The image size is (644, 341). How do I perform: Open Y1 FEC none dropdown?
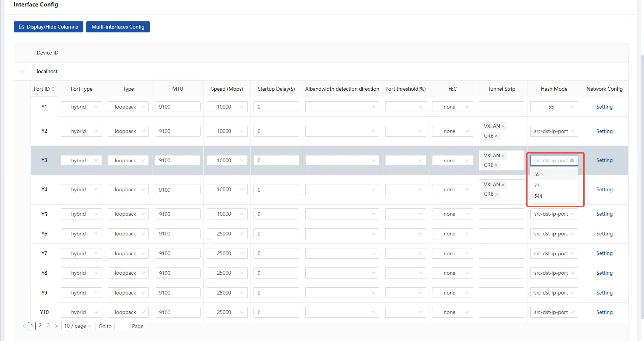tap(453, 107)
